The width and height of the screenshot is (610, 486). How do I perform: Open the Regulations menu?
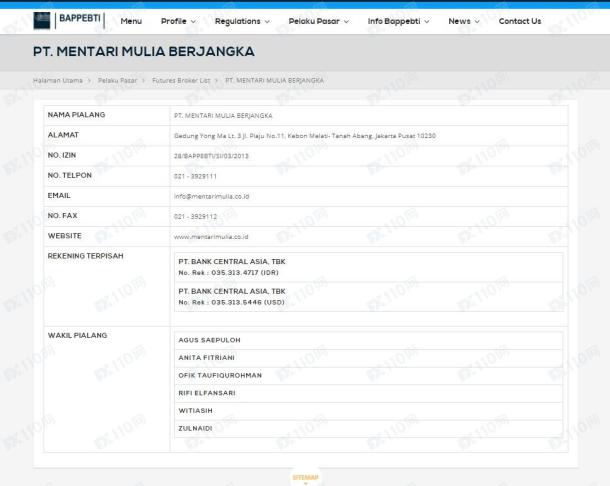click(238, 21)
